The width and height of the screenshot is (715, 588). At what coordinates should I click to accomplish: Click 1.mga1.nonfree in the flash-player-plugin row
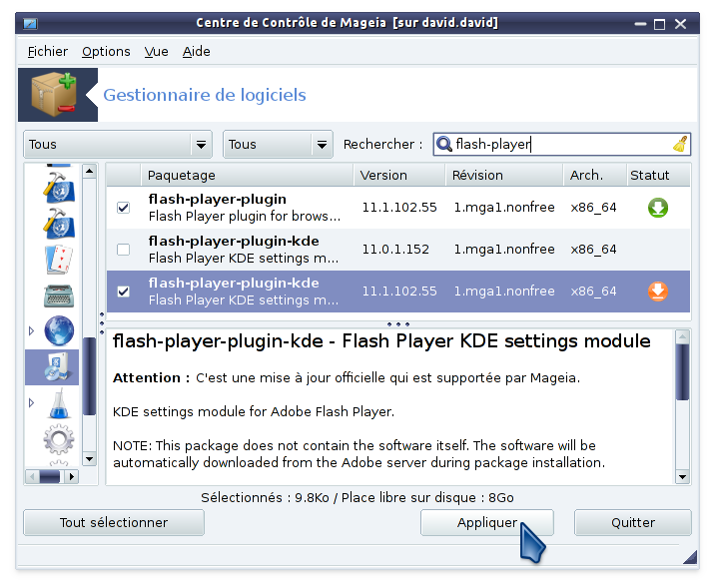point(504,208)
